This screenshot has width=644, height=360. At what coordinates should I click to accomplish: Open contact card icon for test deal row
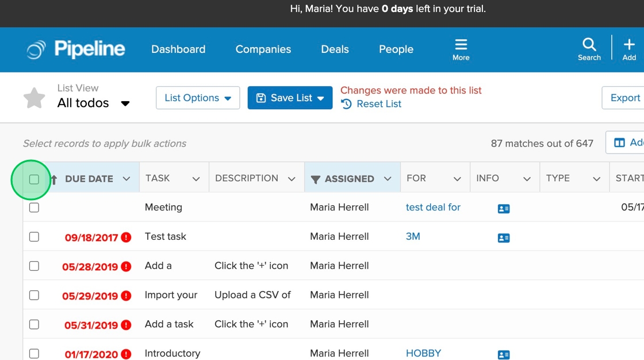pos(504,208)
